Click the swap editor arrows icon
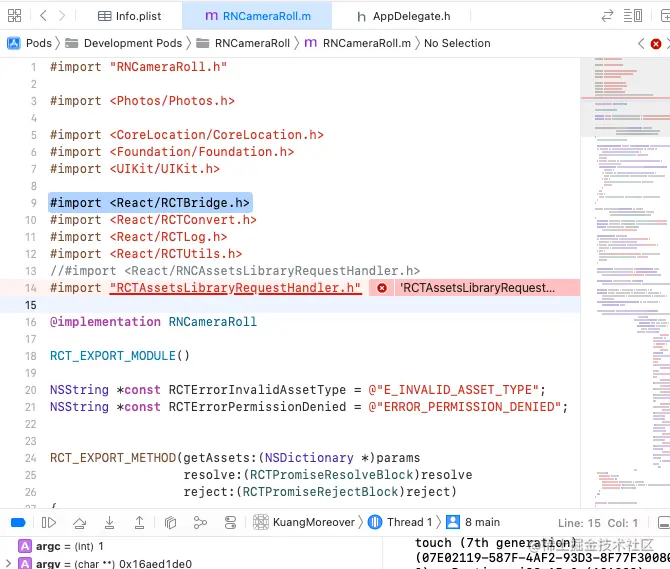Viewport: 670px width, 569px height. [607, 16]
